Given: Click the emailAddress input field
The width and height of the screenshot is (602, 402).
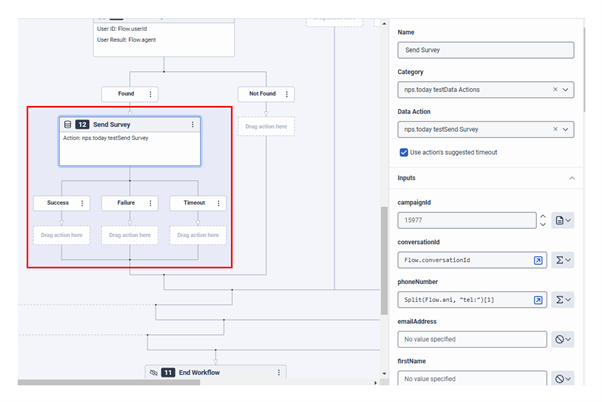Looking at the screenshot, I should (471, 340).
